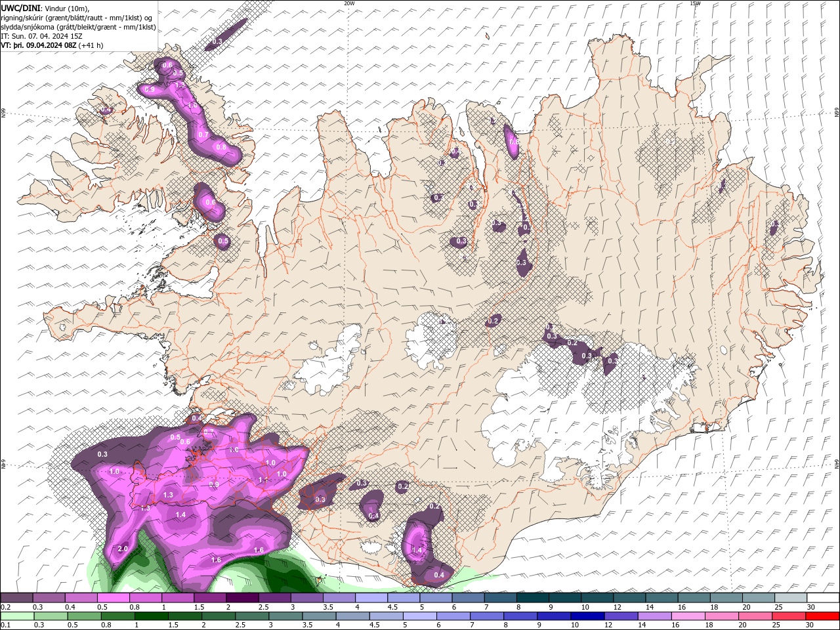Click the pale green 0.1 swatch

point(16,616)
